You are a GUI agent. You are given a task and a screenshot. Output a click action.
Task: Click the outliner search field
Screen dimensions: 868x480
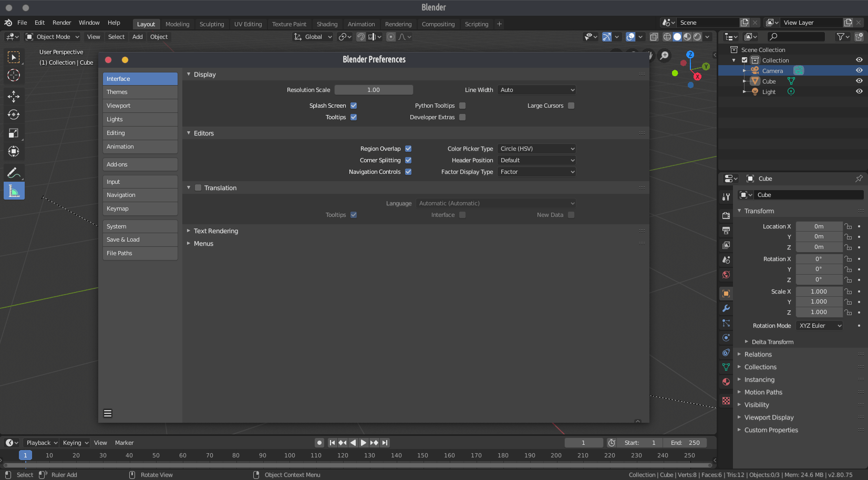point(795,36)
